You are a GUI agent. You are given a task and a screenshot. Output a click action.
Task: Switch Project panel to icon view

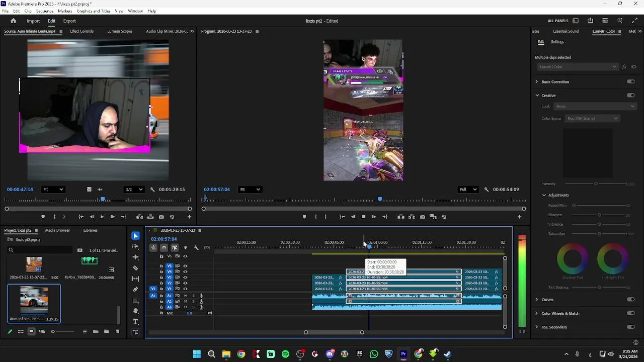pos(31,331)
